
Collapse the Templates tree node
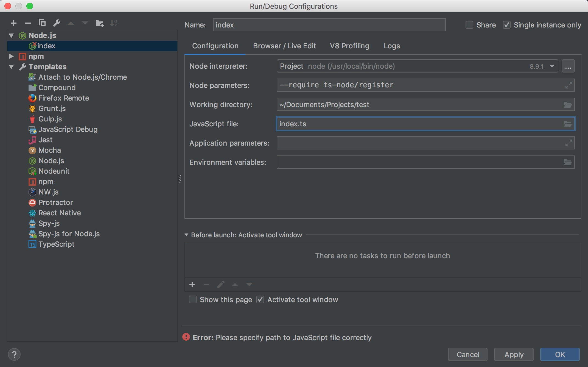(x=11, y=67)
